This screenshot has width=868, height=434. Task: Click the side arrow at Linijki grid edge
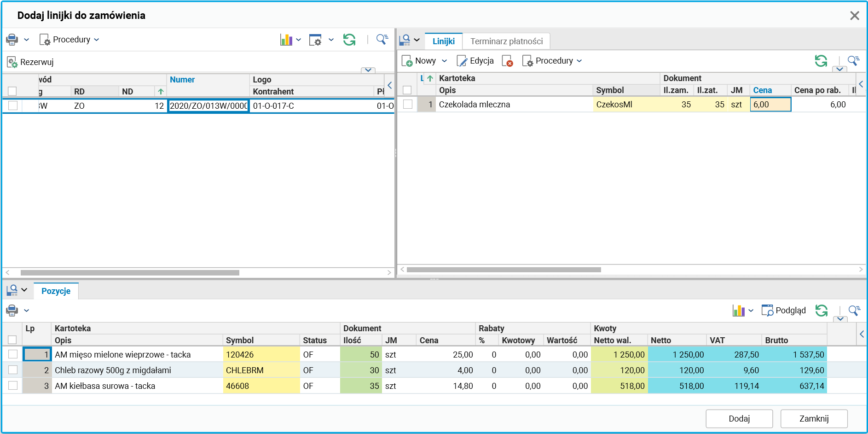tap(861, 84)
